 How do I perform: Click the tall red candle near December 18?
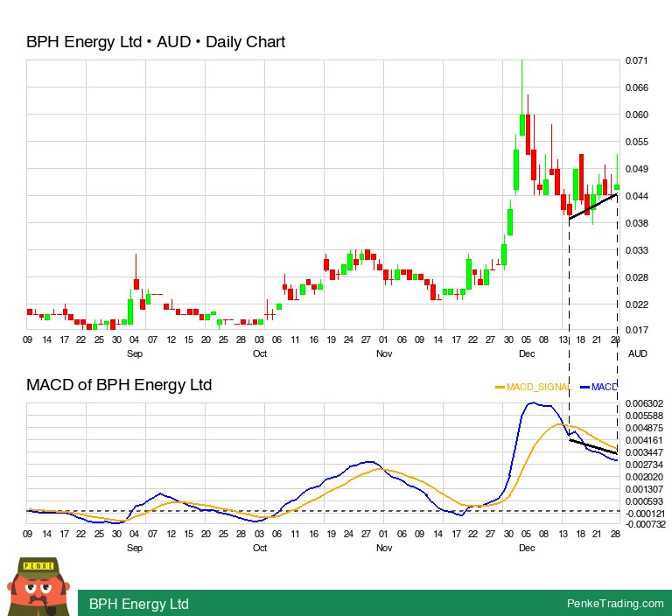click(582, 177)
